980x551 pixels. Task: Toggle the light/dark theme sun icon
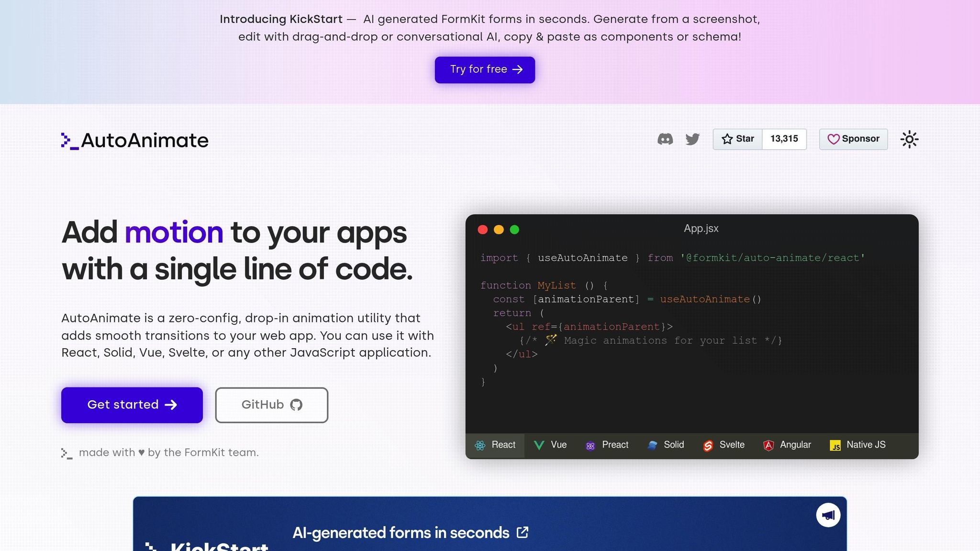[909, 139]
